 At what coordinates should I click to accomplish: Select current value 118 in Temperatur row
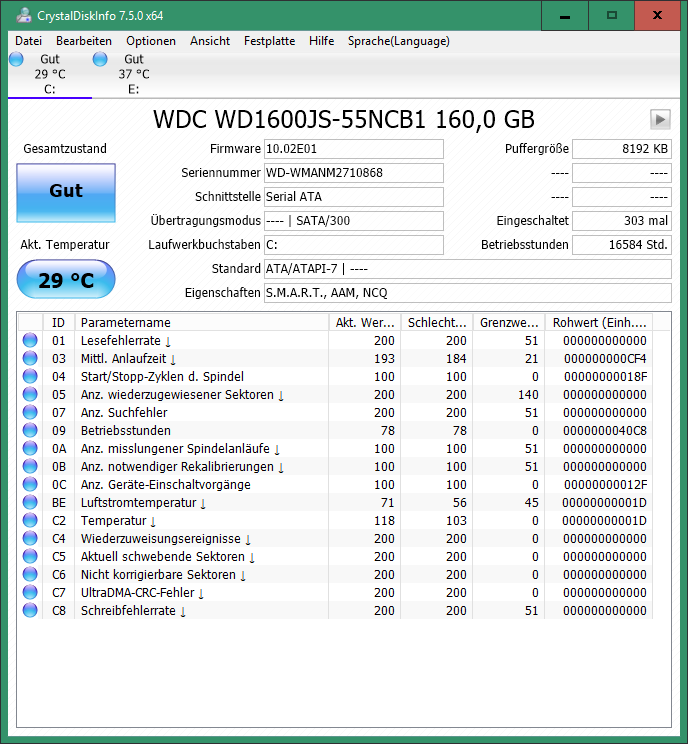point(384,521)
